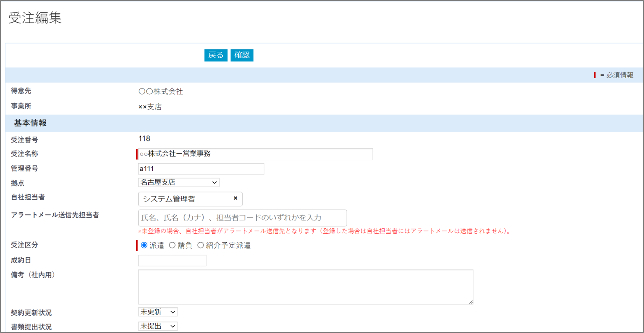This screenshot has width=644, height=333.
Task: Click the 契約更新状況 label
Action: [31, 313]
